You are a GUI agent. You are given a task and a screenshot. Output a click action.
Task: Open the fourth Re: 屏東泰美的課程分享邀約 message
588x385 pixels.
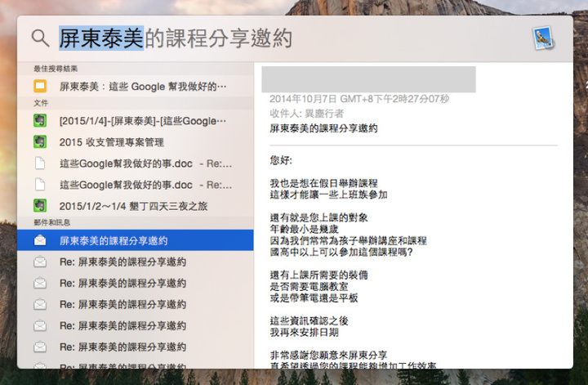(122, 326)
